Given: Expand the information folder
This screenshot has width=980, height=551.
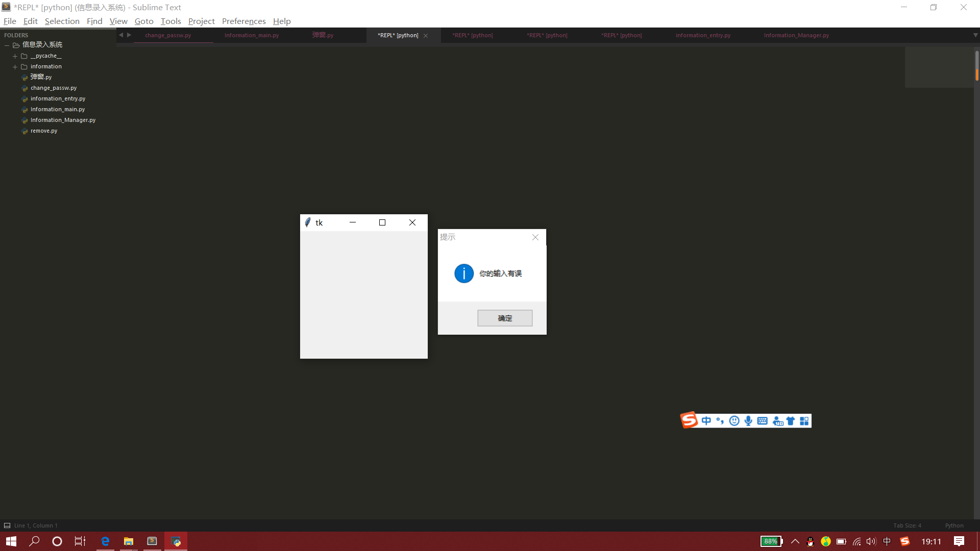Looking at the screenshot, I should pyautogui.click(x=15, y=67).
